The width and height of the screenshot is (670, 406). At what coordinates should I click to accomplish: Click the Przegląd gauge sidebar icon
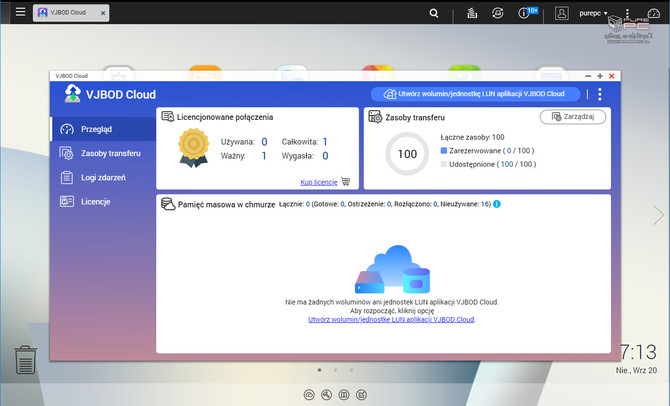pos(67,129)
